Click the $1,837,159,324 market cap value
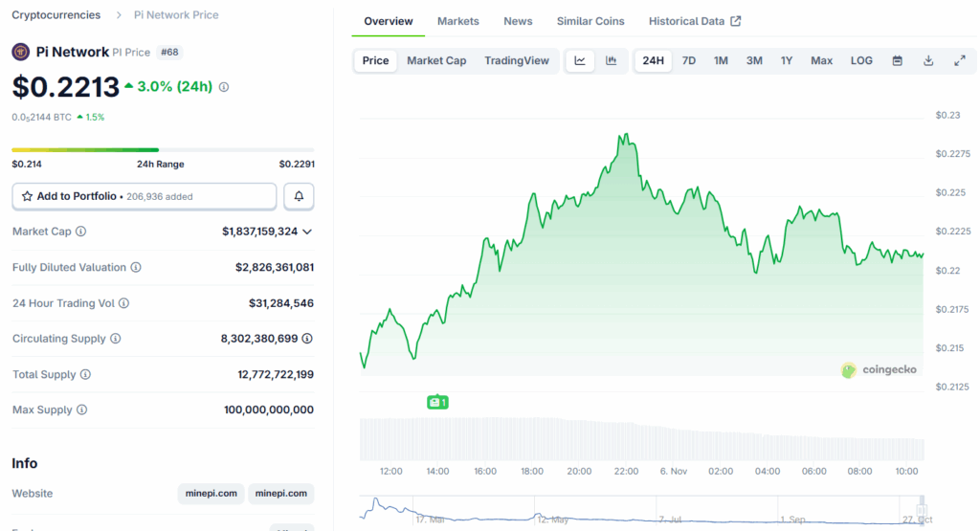Image resolution: width=980 pixels, height=531 pixels. tap(260, 232)
